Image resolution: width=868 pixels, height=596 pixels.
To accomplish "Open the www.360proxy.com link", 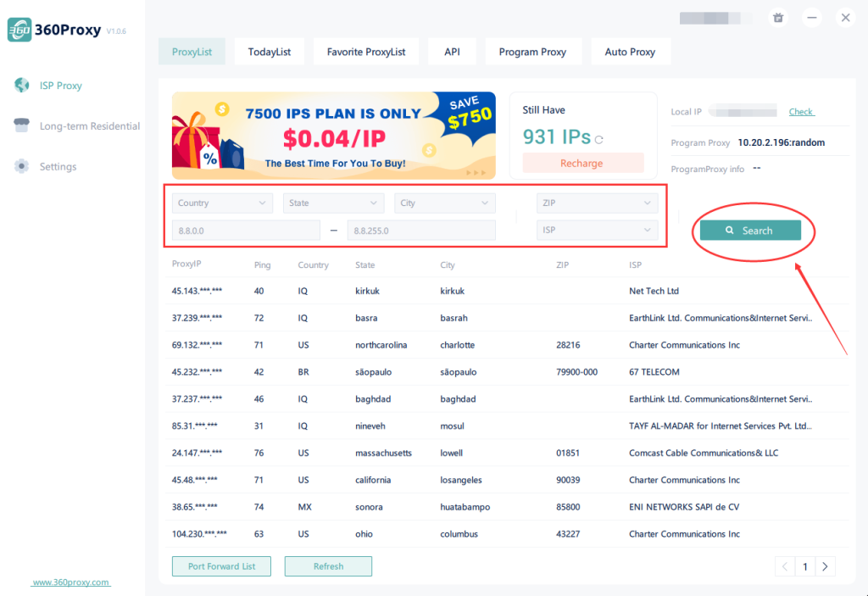I will click(x=71, y=582).
